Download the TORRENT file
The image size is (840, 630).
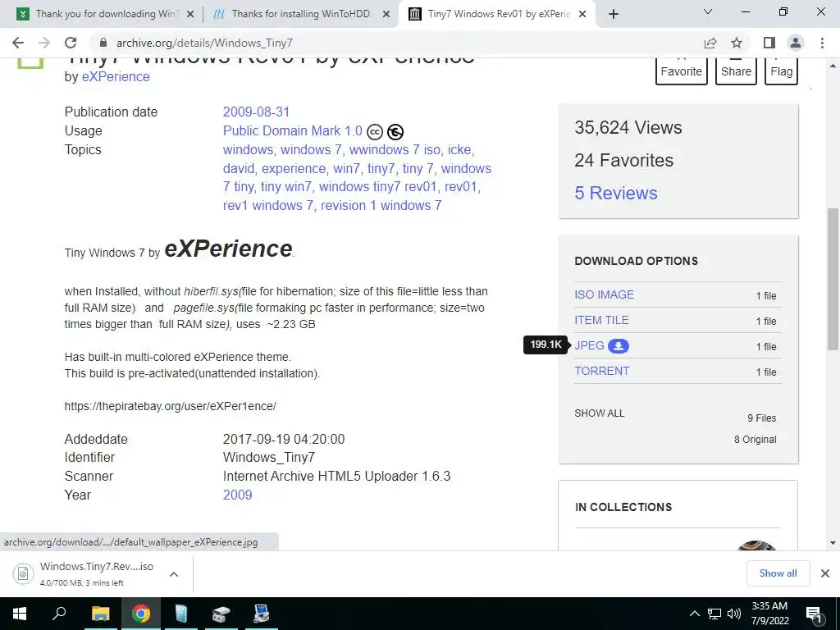click(x=601, y=371)
